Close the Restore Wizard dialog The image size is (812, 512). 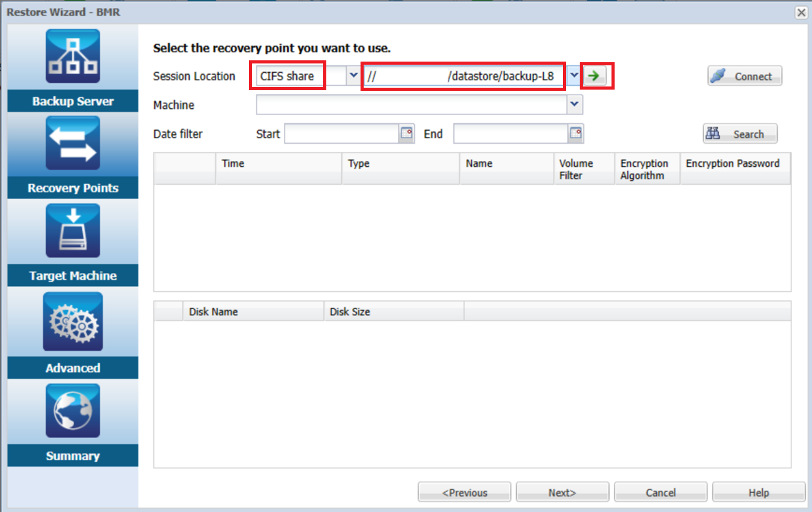point(801,12)
